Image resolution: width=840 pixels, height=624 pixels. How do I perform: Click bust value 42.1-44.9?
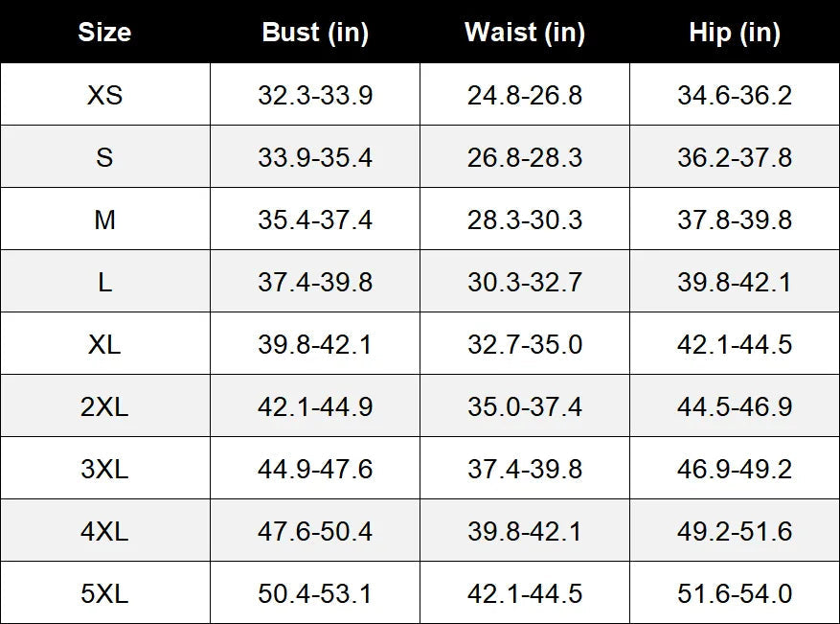pyautogui.click(x=315, y=406)
